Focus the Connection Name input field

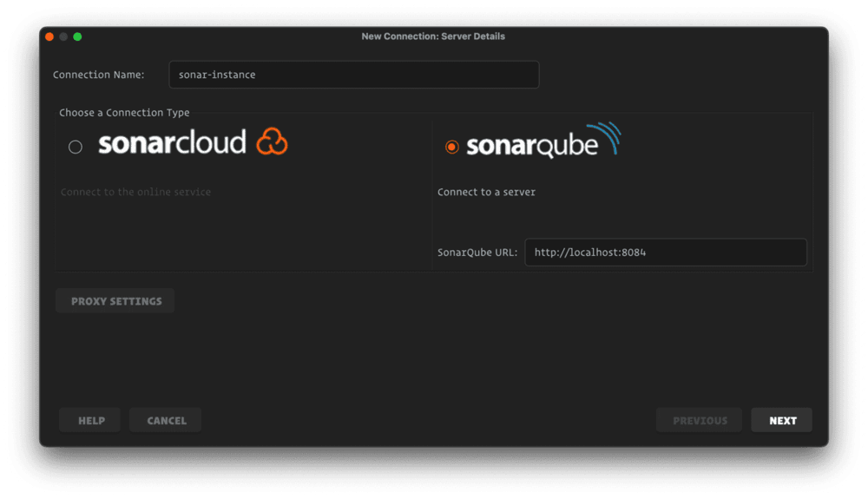[x=353, y=75]
